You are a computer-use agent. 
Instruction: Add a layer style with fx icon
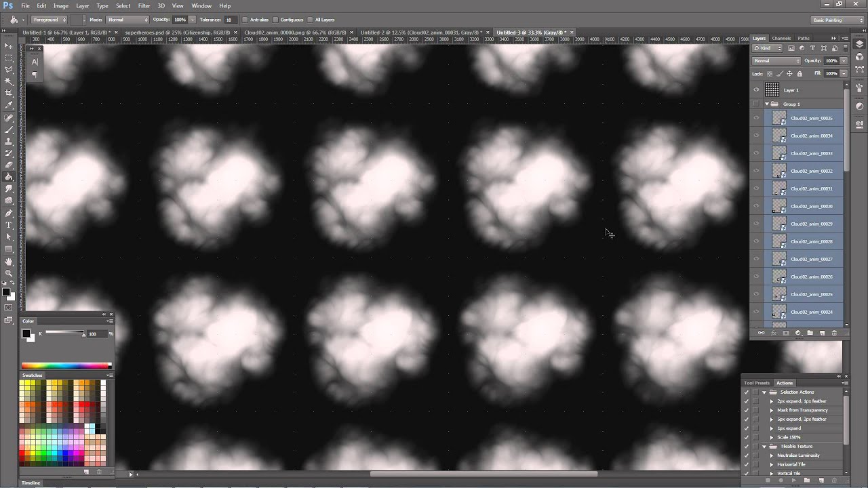[773, 333]
